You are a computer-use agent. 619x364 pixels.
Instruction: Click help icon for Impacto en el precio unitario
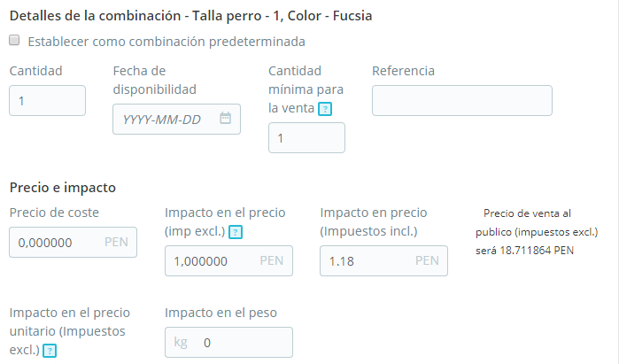tap(50, 351)
